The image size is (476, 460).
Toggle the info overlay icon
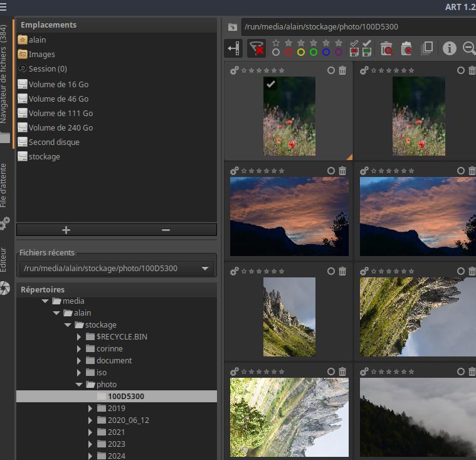[449, 48]
